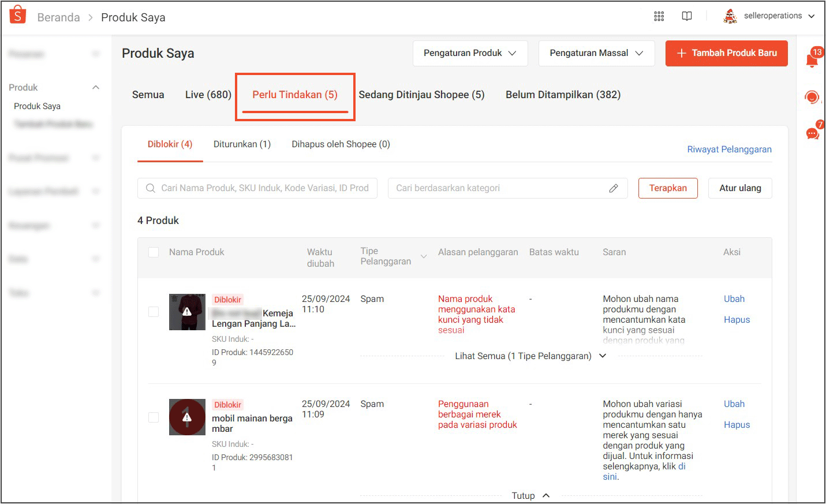
Task: Open the Pengaturan Massal dropdown
Action: click(x=596, y=53)
